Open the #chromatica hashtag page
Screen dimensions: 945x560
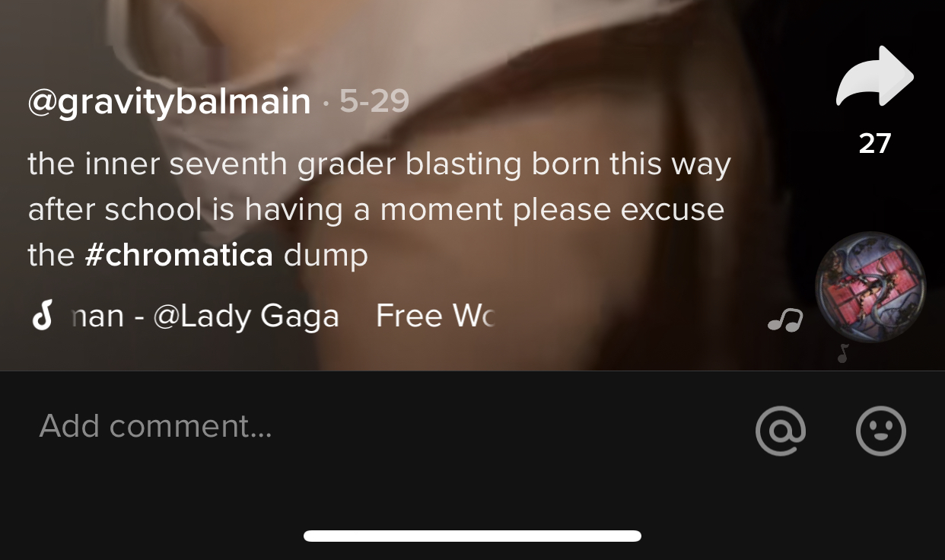[179, 255]
